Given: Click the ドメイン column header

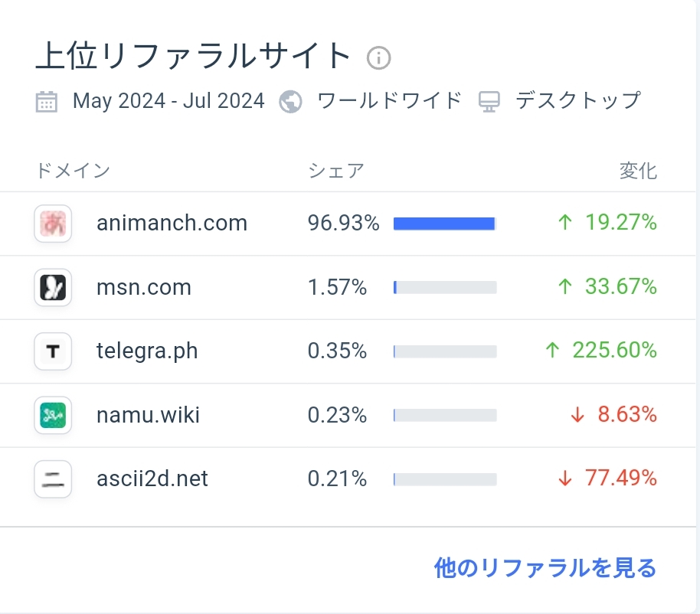Looking at the screenshot, I should [x=73, y=171].
